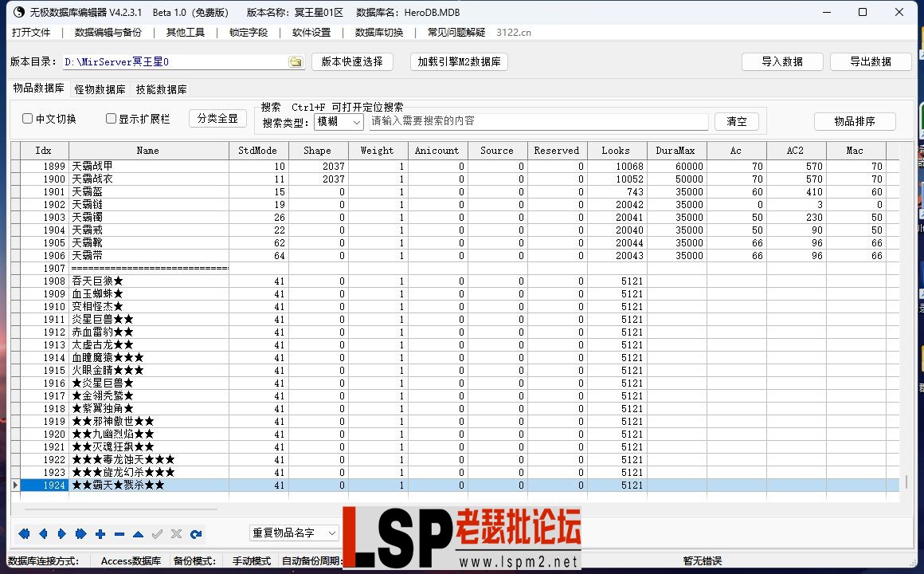Click the 3122.cn link in menu bar

(513, 33)
